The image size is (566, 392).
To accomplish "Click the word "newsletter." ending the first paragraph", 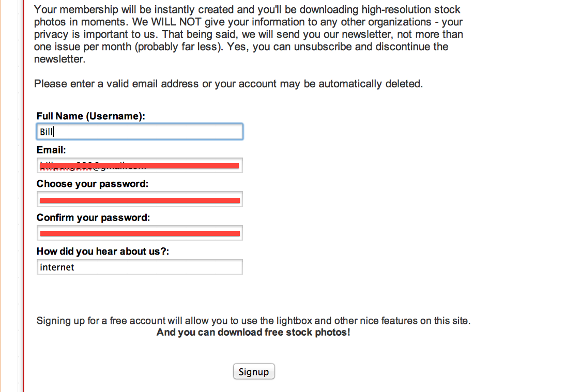I will (59, 59).
